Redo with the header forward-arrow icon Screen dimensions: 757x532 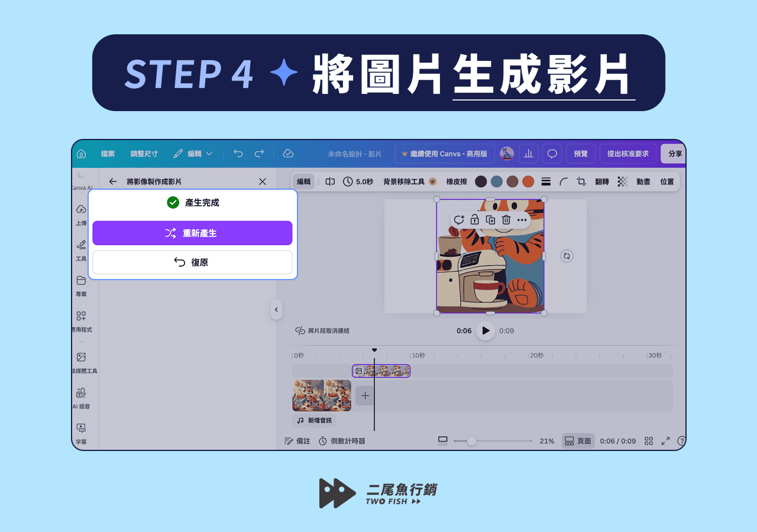click(x=259, y=154)
